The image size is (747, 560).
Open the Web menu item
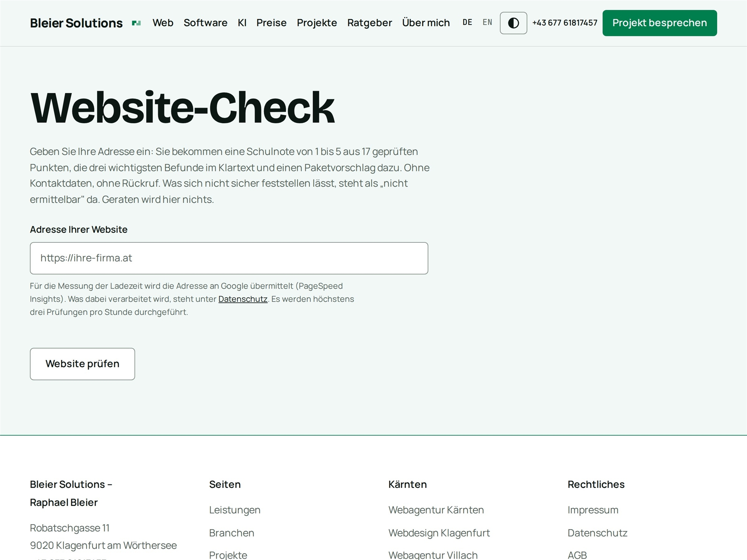[x=163, y=23]
